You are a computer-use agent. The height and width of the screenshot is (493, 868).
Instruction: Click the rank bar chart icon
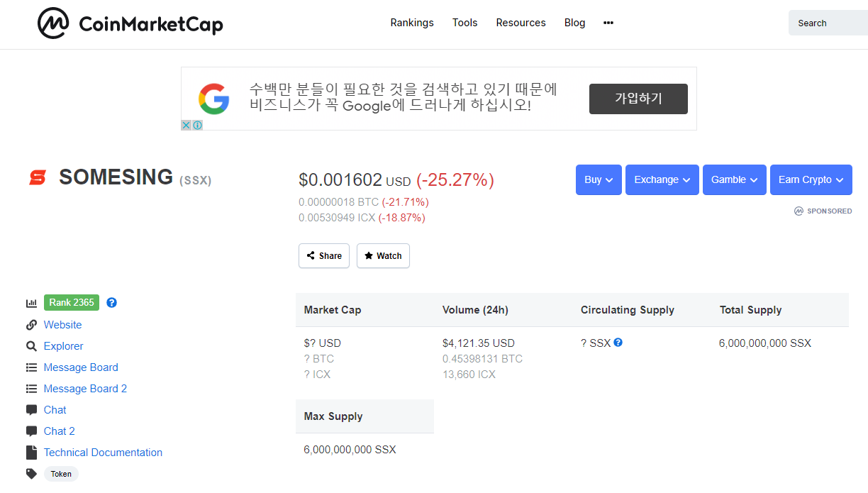[x=31, y=303]
